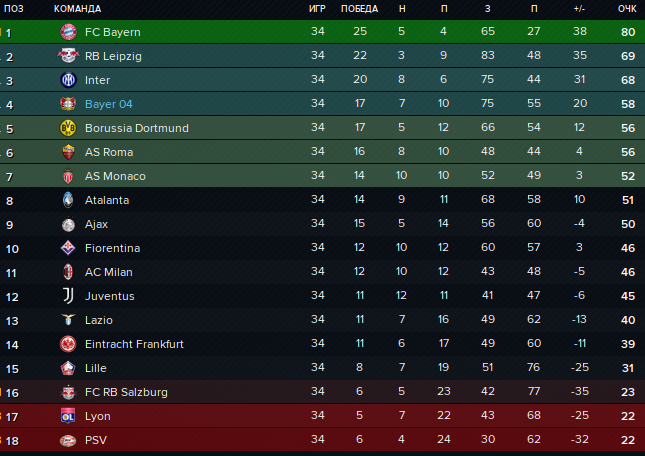Viewport: 645px width, 456px height.
Task: Click the Borussia Dortmund crest icon
Action: click(x=68, y=128)
